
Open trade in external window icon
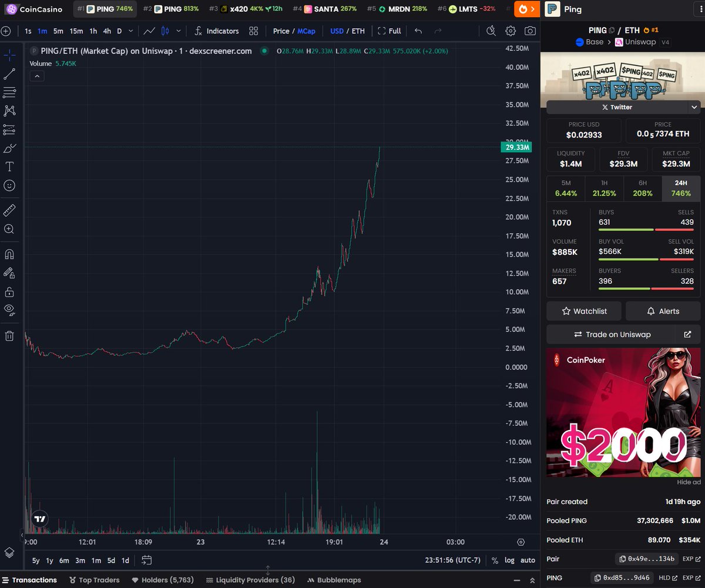click(x=688, y=334)
